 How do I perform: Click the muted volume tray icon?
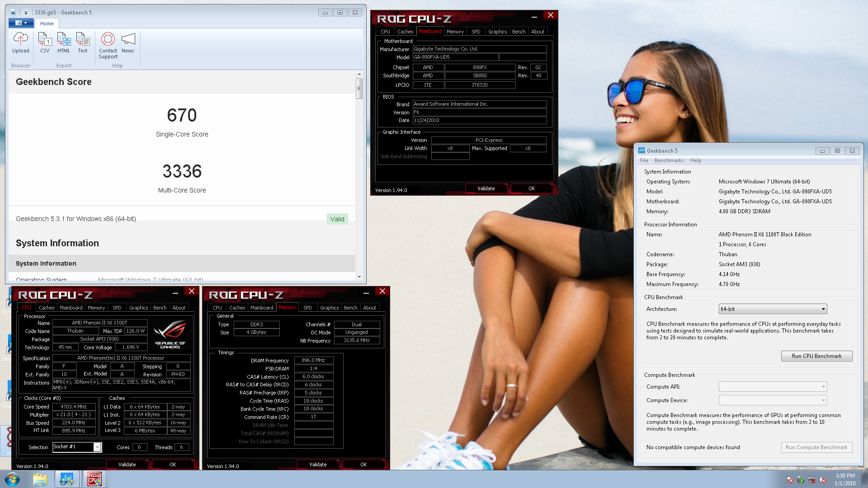(822, 480)
